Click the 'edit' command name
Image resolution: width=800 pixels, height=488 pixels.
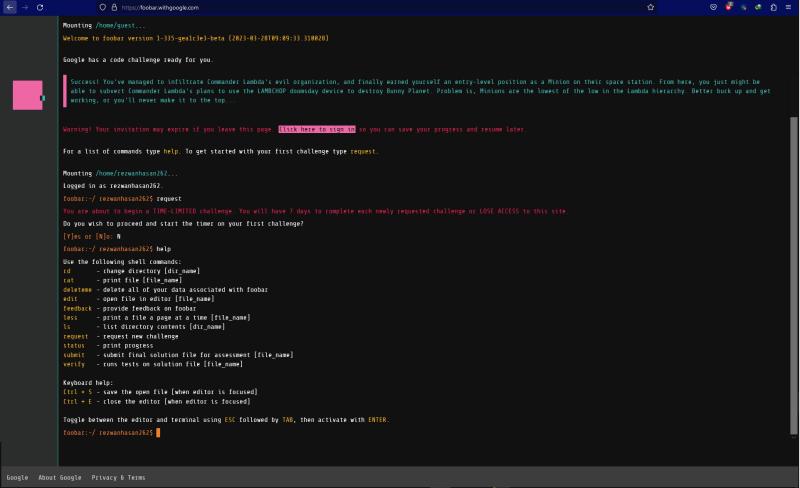click(70, 299)
